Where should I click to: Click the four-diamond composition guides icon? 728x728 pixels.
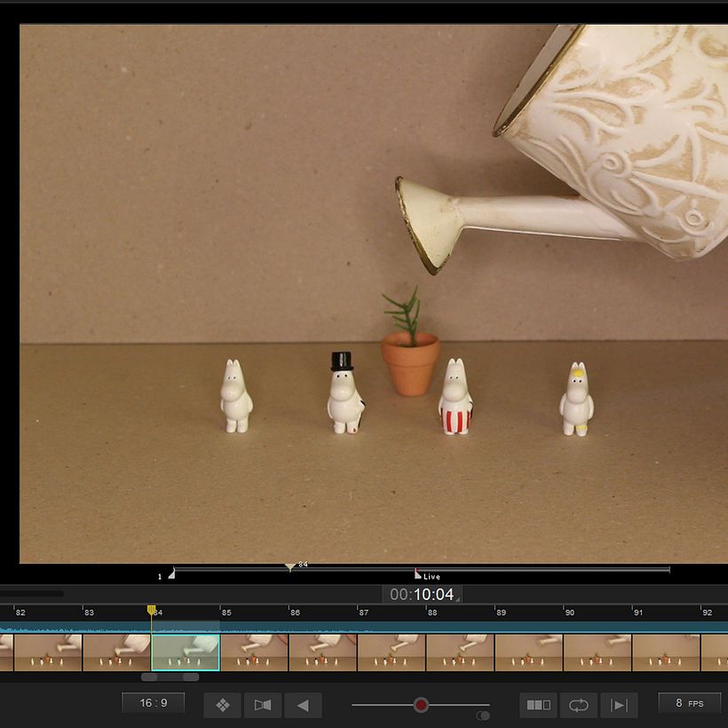(222, 705)
